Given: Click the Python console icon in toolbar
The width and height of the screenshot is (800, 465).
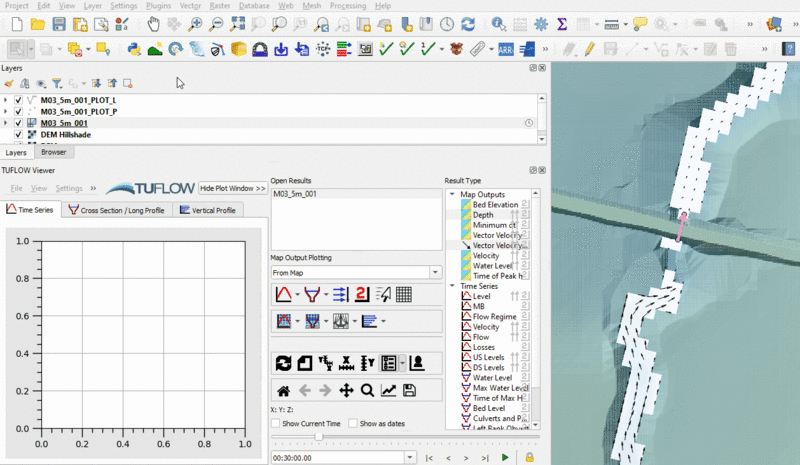Looking at the screenshot, I should pyautogui.click(x=133, y=48).
